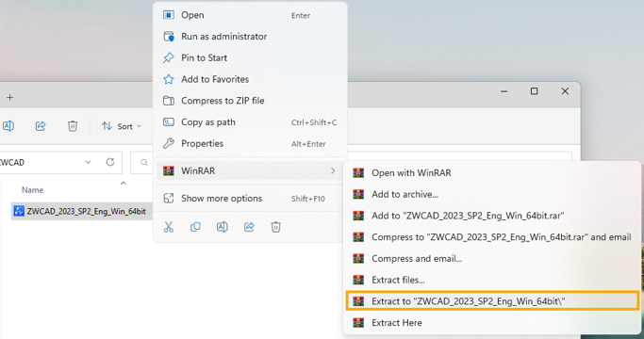
Task: Click Add to Favorites entry
Action: [x=250, y=79]
